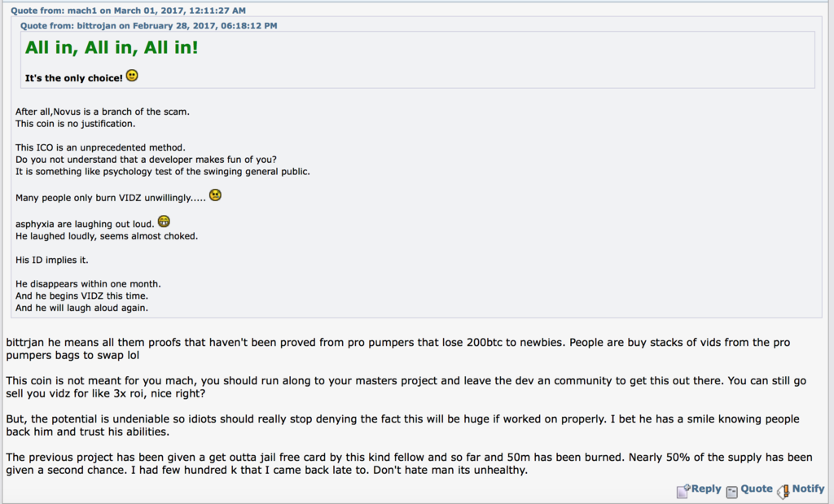Open the "Quote from: bittrojan" header link
The image size is (834, 504).
[x=148, y=25]
